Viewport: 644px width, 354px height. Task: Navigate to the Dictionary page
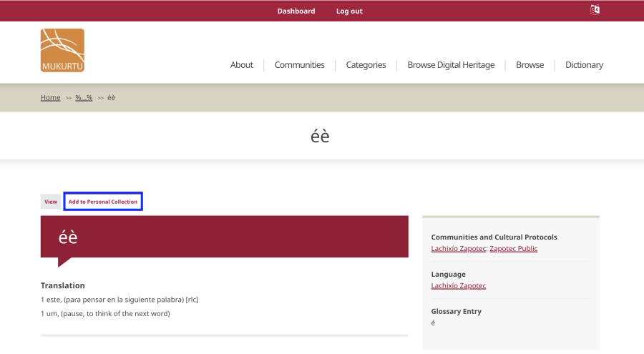point(584,65)
